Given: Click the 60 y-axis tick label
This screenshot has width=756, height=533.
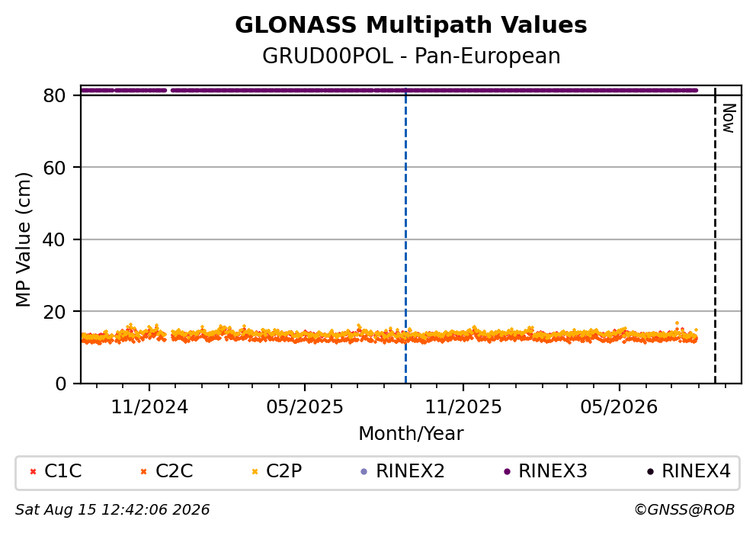Looking at the screenshot, I should tap(54, 168).
